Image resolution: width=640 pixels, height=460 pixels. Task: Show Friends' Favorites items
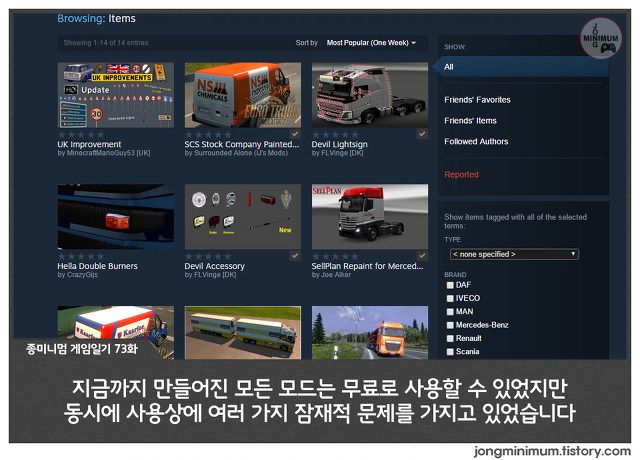477,100
